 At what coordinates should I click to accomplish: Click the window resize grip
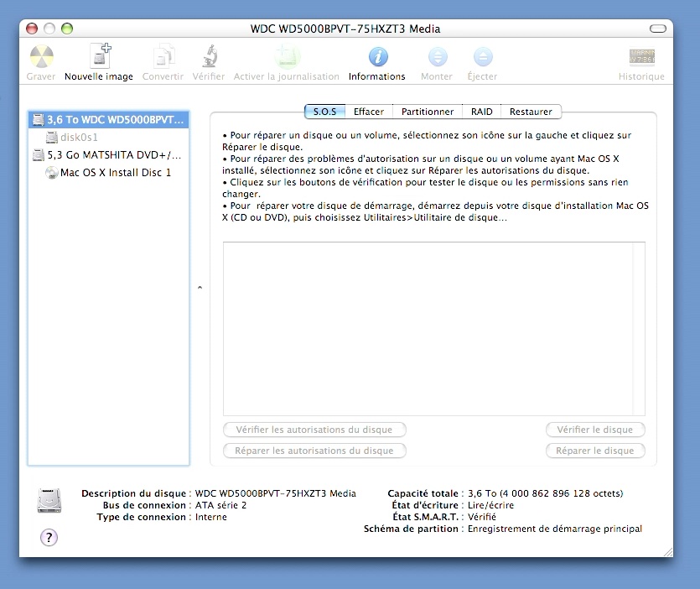pos(668,552)
